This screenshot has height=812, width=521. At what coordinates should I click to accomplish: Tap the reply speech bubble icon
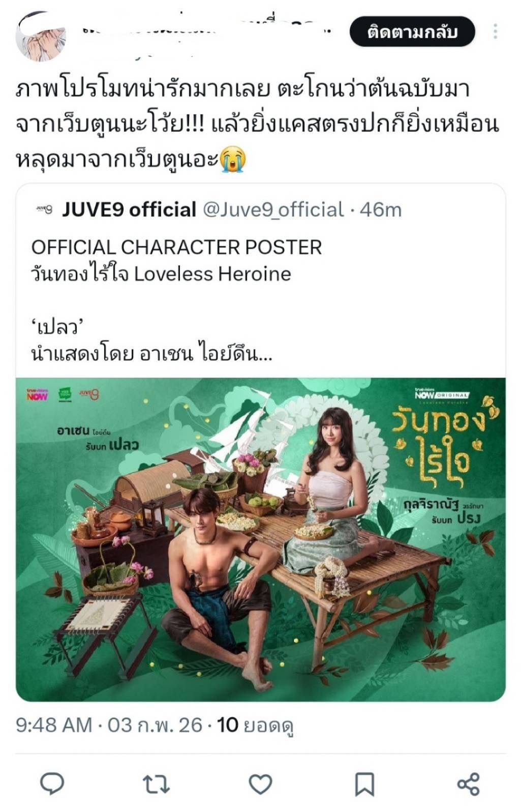[52, 784]
